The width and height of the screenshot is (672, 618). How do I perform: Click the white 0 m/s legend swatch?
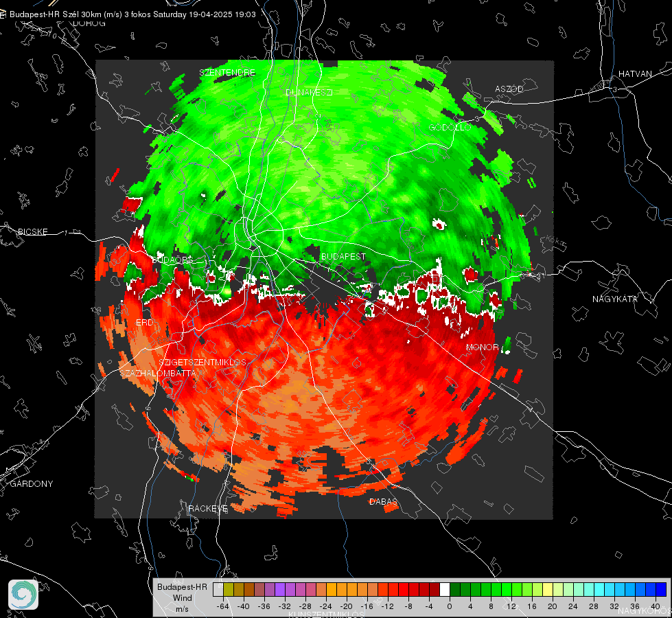(x=445, y=589)
